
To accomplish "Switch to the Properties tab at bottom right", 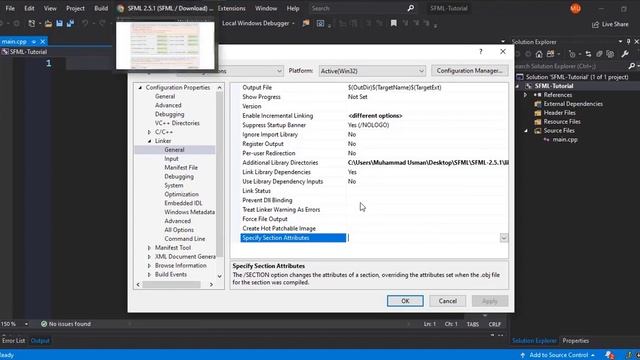I will pos(576,341).
